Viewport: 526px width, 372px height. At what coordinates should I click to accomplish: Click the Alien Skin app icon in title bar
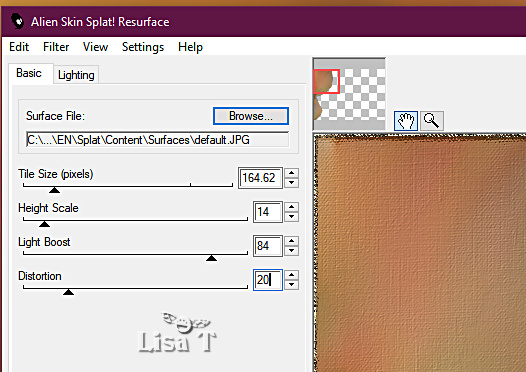click(x=17, y=21)
